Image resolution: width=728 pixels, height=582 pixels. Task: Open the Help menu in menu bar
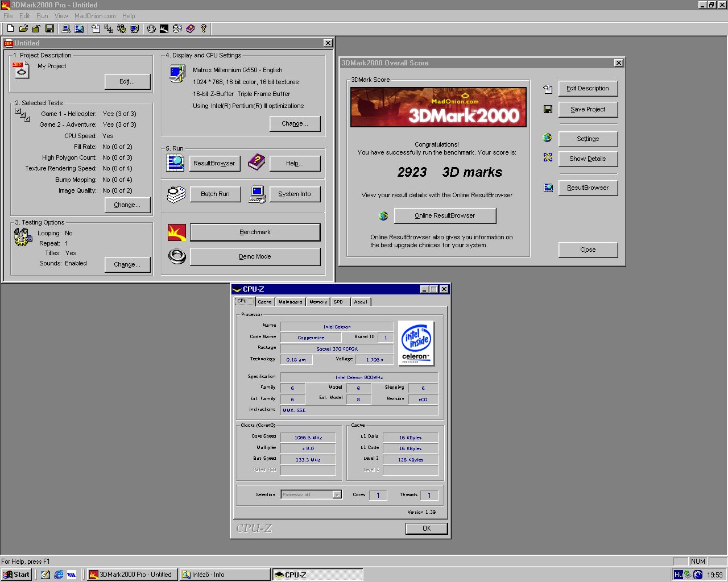(x=129, y=16)
